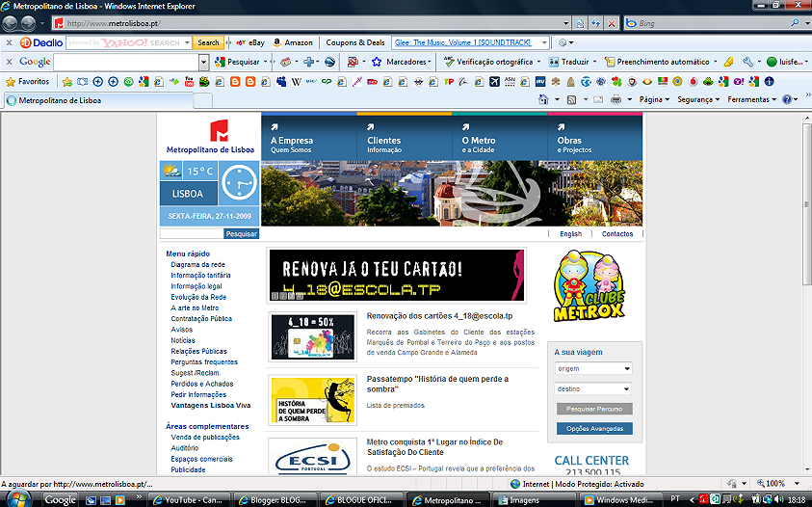Click the Google toolbar Marcadores star

click(x=377, y=62)
